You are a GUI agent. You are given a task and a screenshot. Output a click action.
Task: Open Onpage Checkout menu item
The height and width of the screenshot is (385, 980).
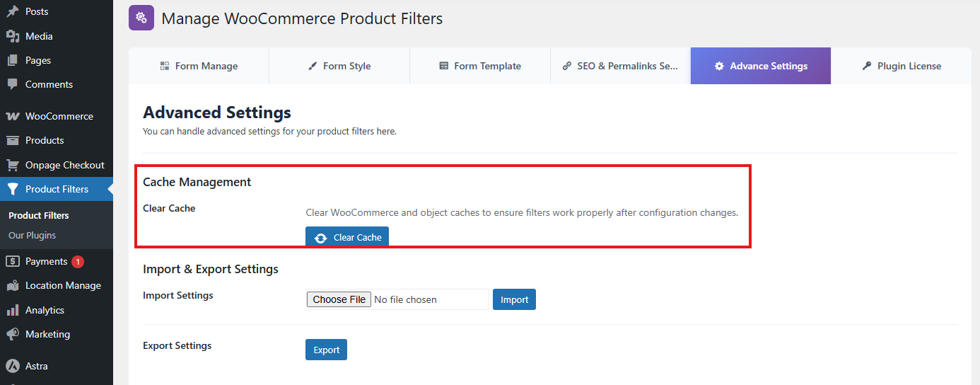(x=57, y=165)
